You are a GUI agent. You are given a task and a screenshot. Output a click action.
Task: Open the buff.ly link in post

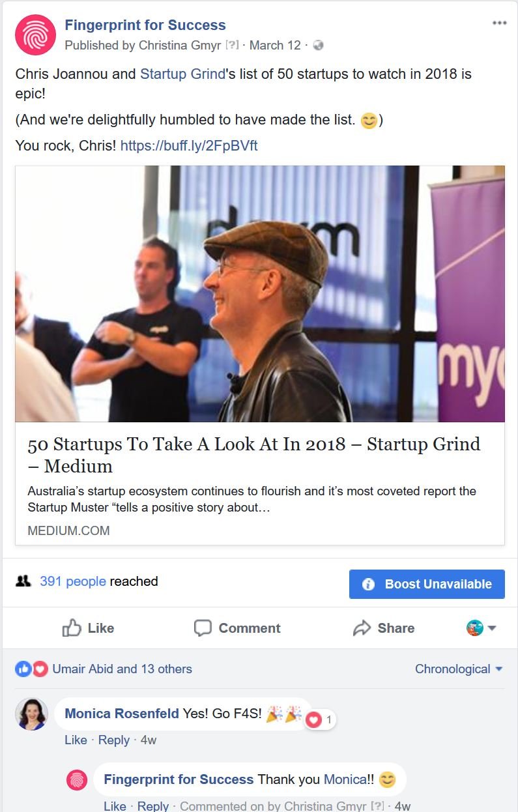pyautogui.click(x=189, y=145)
